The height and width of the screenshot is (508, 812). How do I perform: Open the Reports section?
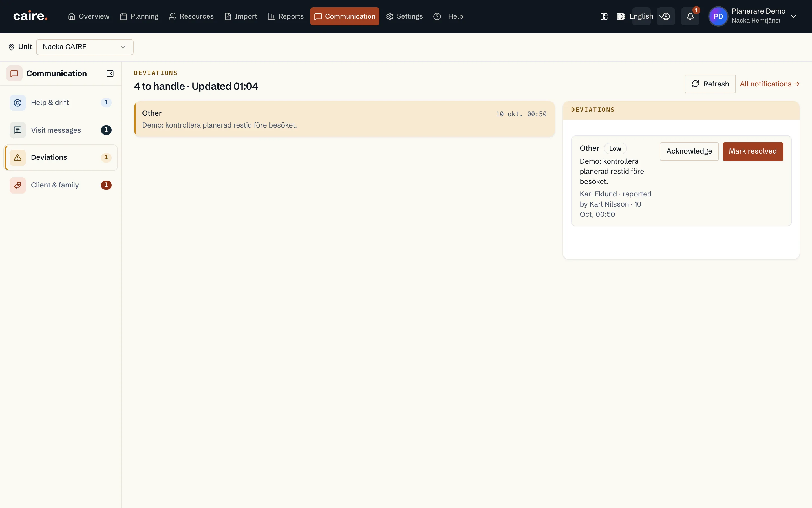(x=286, y=16)
